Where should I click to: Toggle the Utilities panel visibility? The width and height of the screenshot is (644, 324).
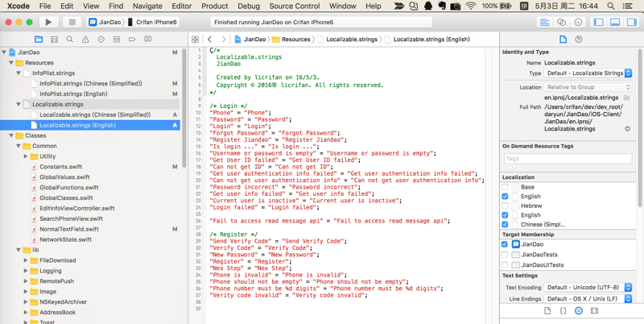[x=631, y=23]
